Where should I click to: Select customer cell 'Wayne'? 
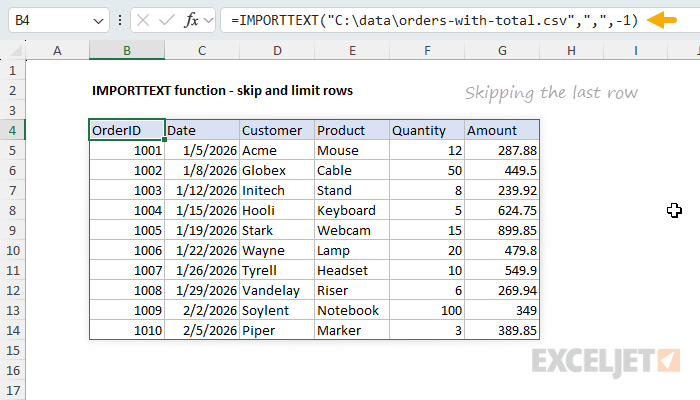(x=277, y=250)
